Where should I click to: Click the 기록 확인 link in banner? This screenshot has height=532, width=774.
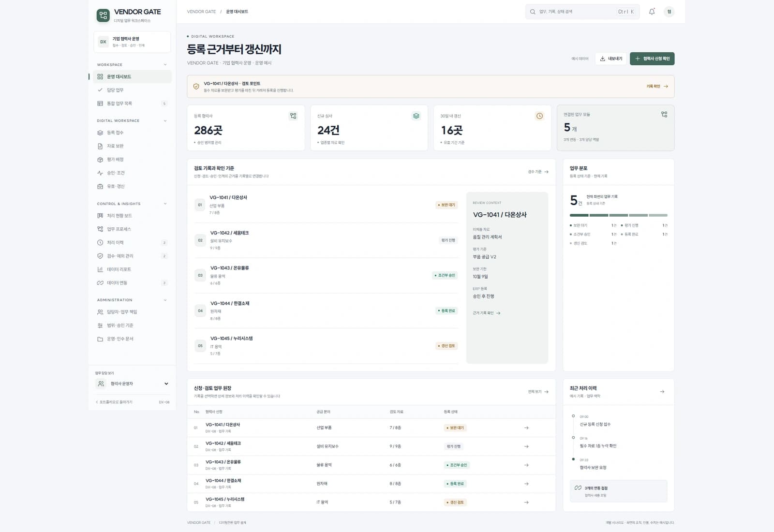[657, 87]
